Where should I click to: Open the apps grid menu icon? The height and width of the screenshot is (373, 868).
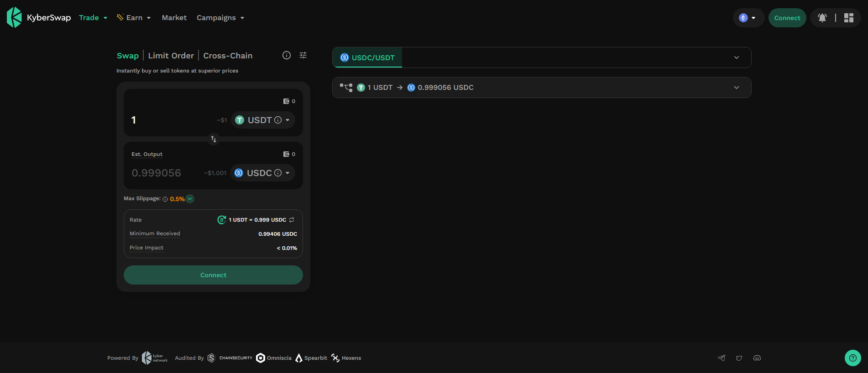click(x=849, y=18)
